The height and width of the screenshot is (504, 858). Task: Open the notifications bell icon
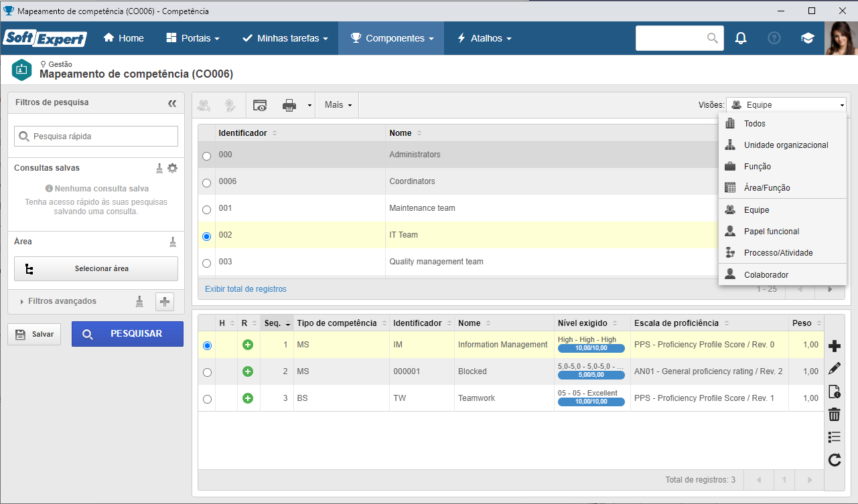point(741,38)
